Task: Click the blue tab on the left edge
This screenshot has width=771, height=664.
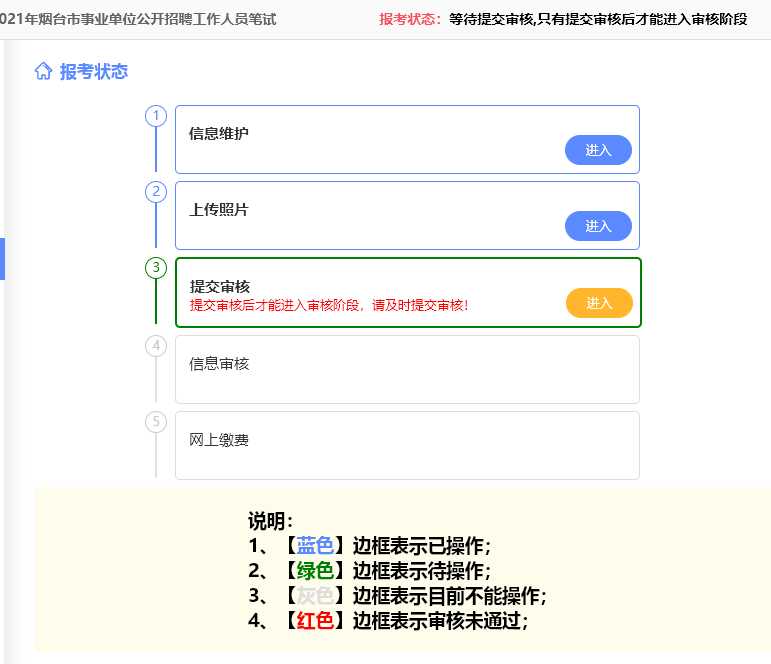Action: (x=3, y=259)
